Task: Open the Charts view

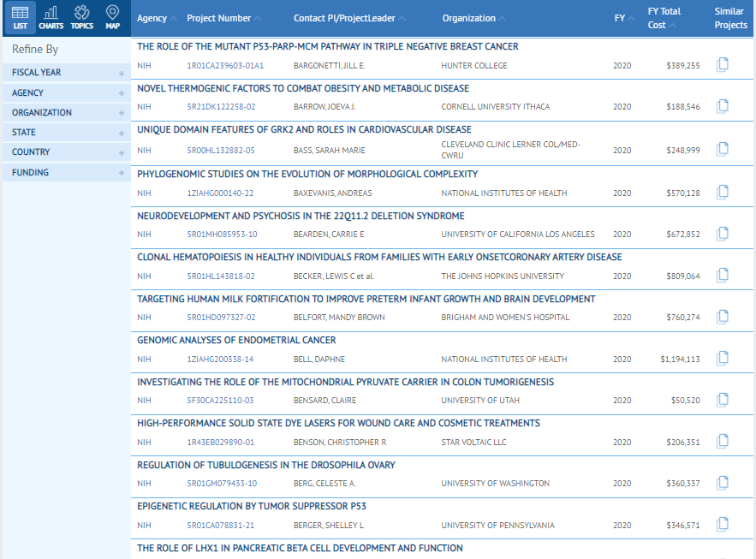Action: (51, 18)
